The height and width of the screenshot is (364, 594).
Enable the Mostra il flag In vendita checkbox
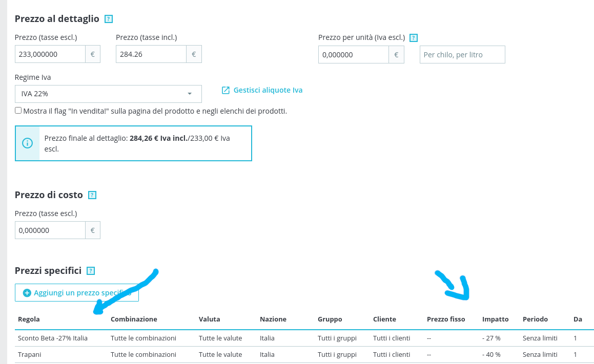click(x=17, y=110)
